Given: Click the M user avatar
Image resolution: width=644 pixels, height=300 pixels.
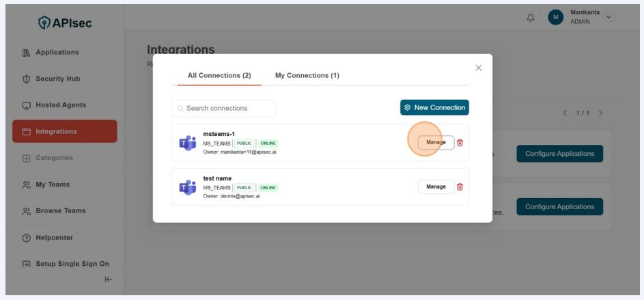Looking at the screenshot, I should pos(556,17).
